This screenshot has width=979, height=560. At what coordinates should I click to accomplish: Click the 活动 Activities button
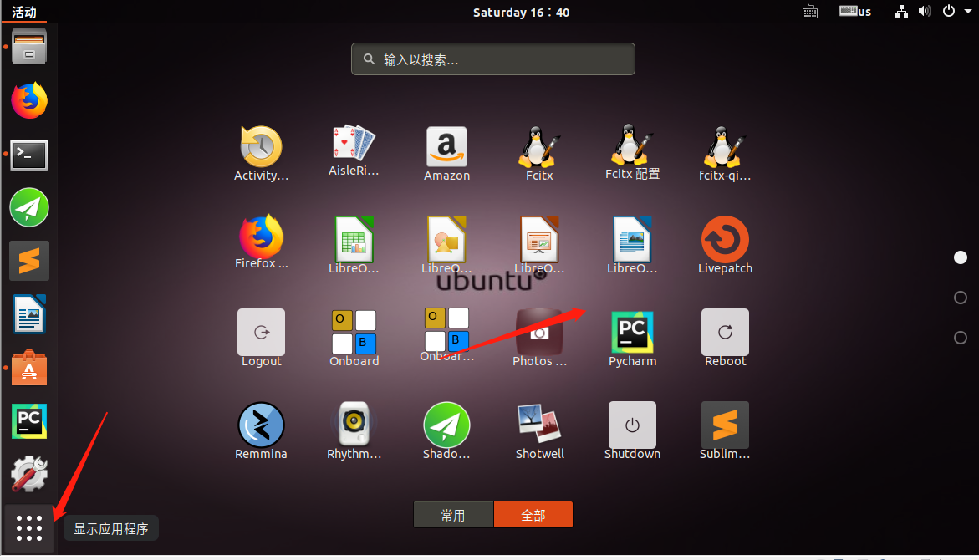[23, 12]
